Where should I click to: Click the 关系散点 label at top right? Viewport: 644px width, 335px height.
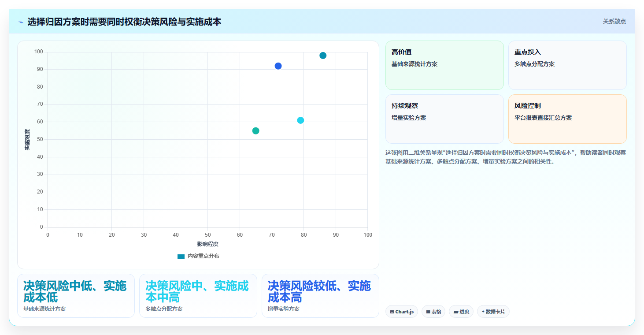[x=614, y=21]
